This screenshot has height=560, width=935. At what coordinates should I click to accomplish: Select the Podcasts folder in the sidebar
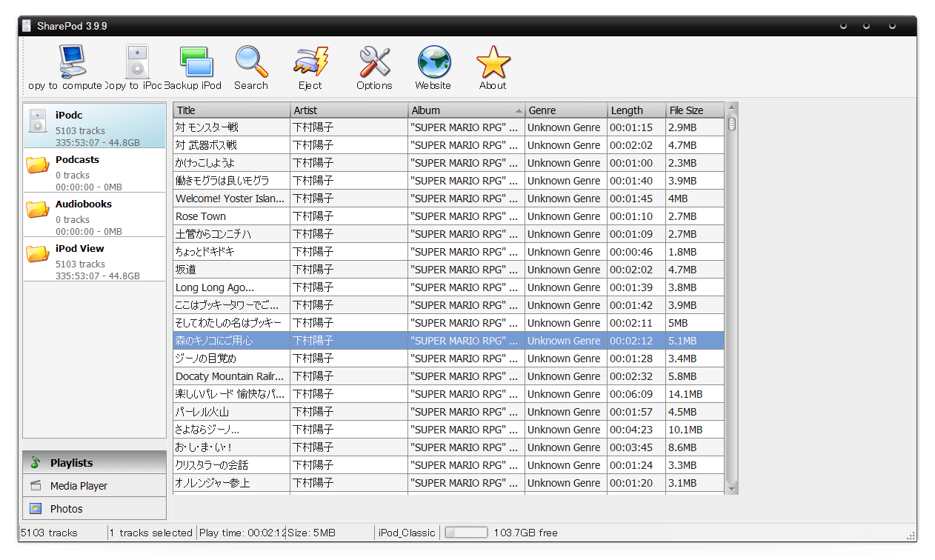pyautogui.click(x=95, y=170)
